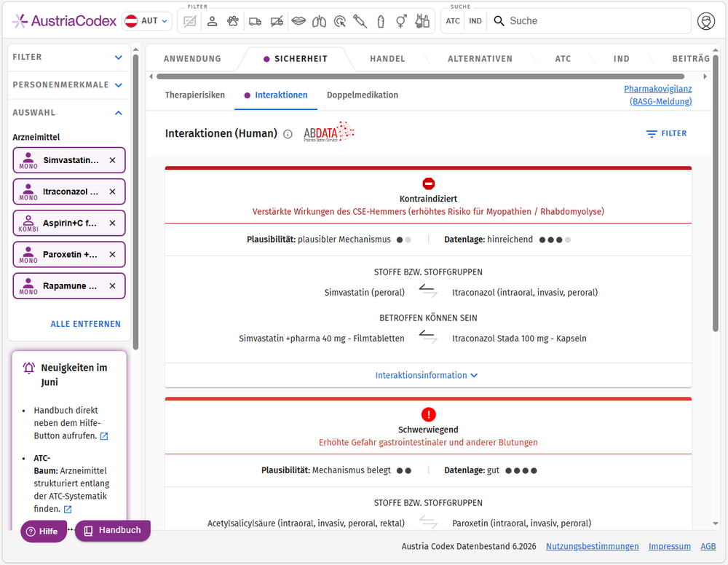
Task: Switch to the SICHERHEIT tab
Action: pyautogui.click(x=296, y=59)
